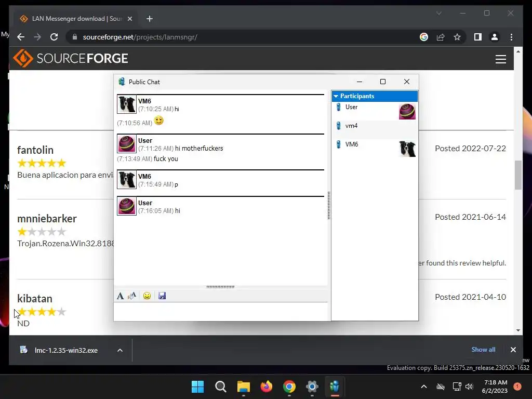This screenshot has width=532, height=399.
Task: Share this page icon in address bar
Action: click(x=441, y=37)
